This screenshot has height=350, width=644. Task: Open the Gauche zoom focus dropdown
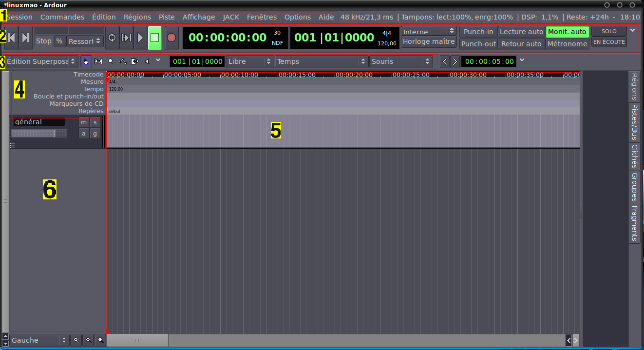(x=39, y=340)
